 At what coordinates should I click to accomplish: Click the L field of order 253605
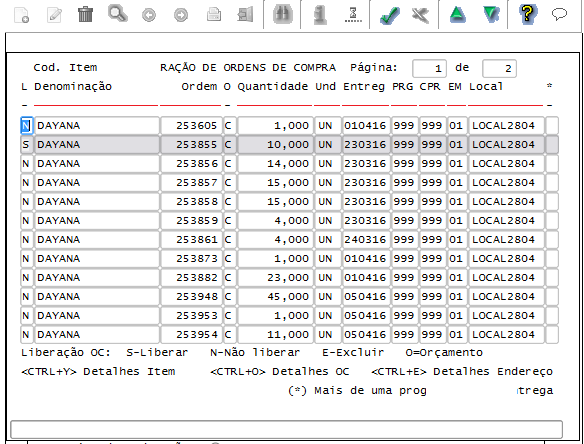pos(26,126)
